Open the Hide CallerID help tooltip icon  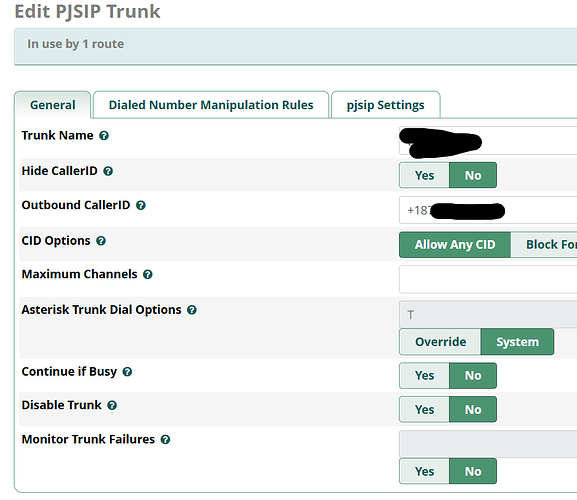108,171
